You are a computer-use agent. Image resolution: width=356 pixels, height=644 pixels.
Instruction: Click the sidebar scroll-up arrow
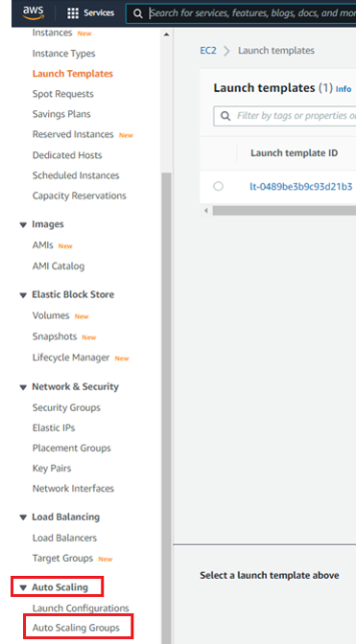pyautogui.click(x=166, y=34)
